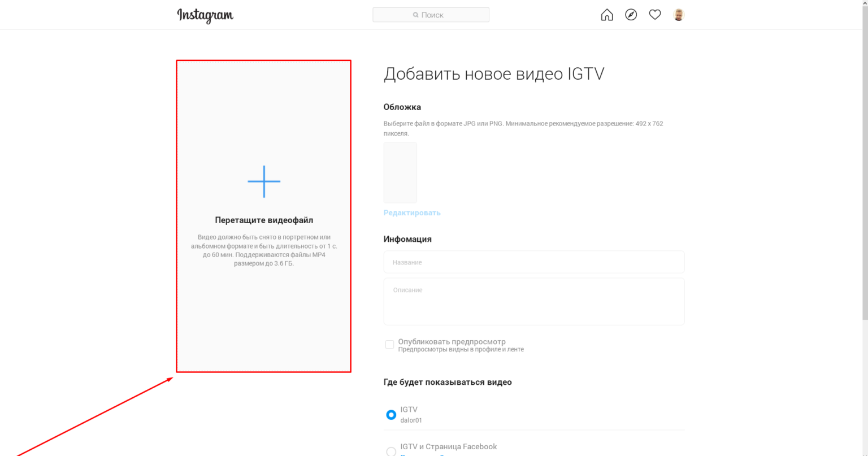Select the IGTV radio option
Image resolution: width=868 pixels, height=456 pixels.
click(x=390, y=415)
